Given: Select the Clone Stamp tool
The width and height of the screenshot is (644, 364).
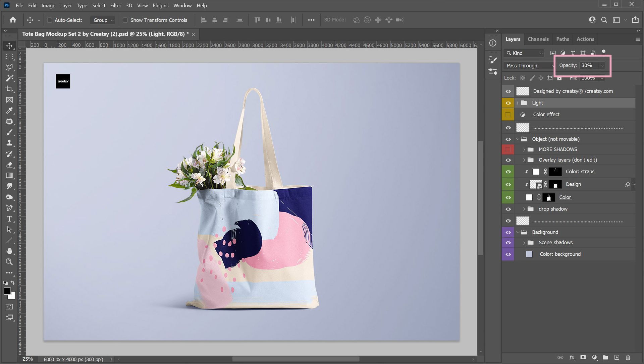Looking at the screenshot, I should (x=9, y=143).
